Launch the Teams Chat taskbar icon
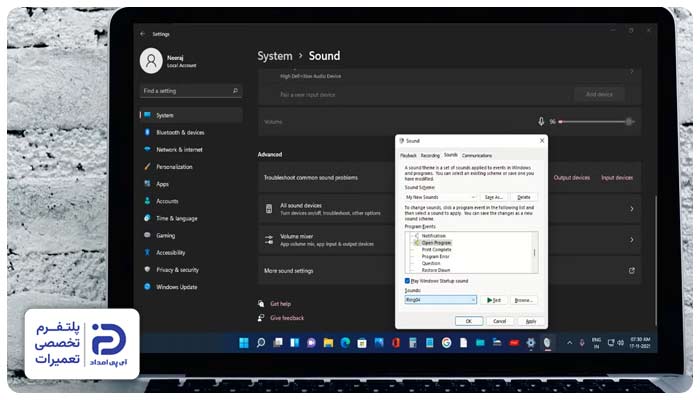Viewport: 700px width, 400px height. pos(311,343)
